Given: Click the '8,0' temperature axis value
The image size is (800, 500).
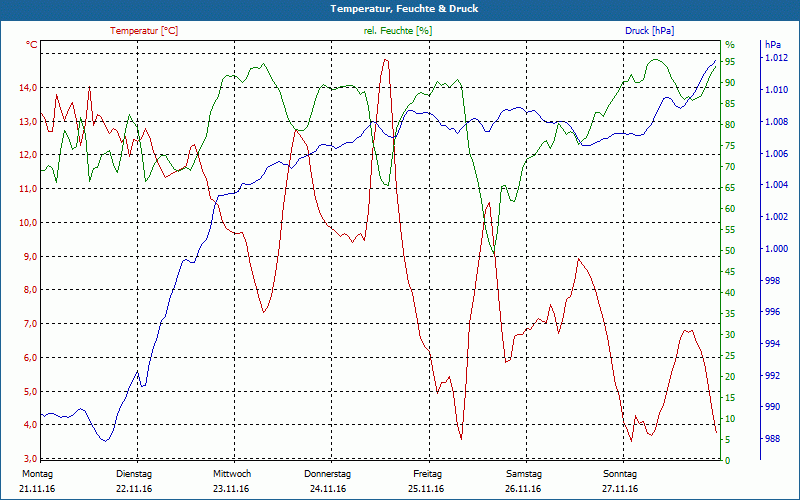Looking at the screenshot, I should pyautogui.click(x=30, y=290).
